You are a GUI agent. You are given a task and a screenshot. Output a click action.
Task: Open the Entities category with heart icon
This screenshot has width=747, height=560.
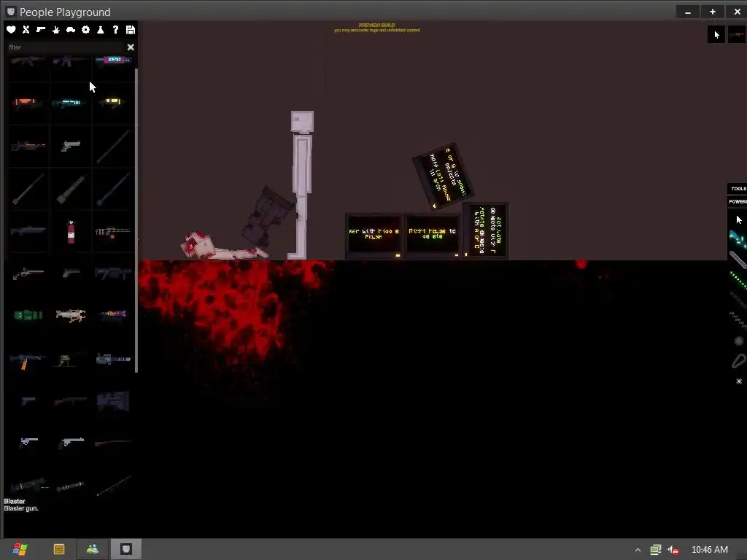click(x=11, y=29)
